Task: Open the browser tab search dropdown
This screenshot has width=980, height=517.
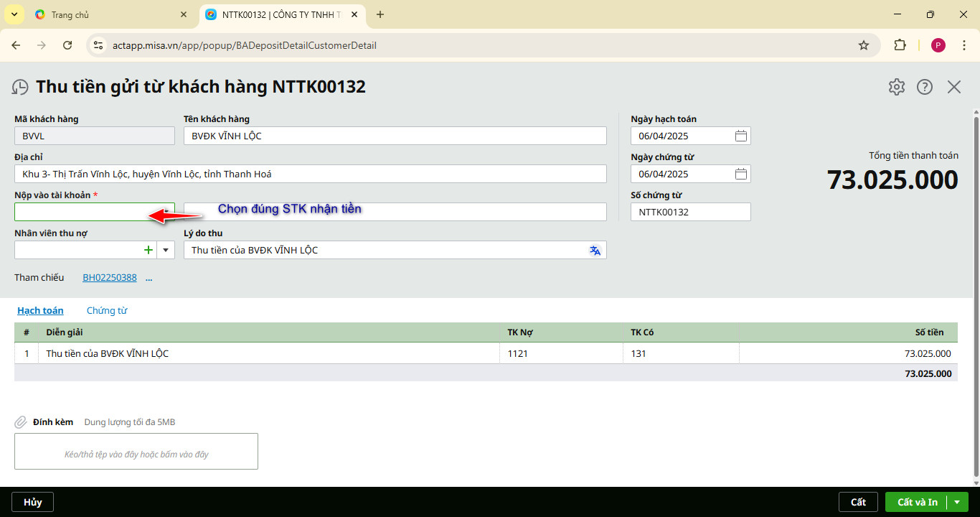Action: pyautogui.click(x=14, y=14)
